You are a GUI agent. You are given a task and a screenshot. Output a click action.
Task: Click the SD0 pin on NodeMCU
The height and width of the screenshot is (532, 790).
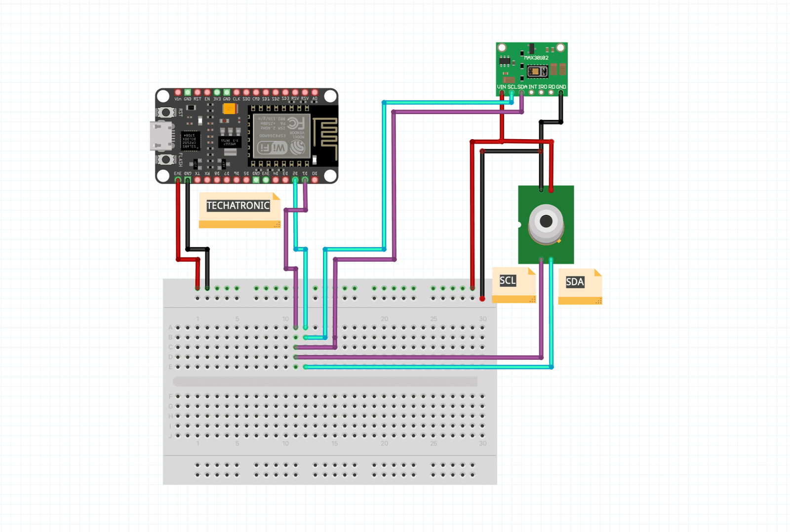tap(246, 92)
